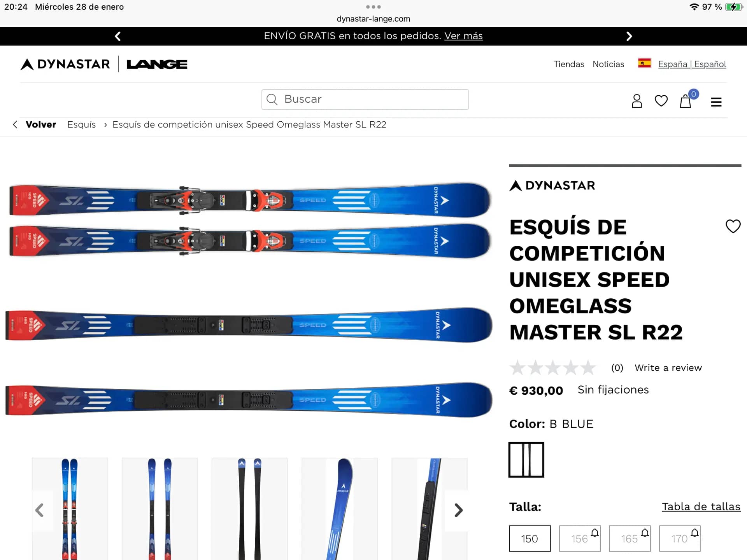Tap the notify bell on size 156
747x560 pixels.
click(594, 532)
